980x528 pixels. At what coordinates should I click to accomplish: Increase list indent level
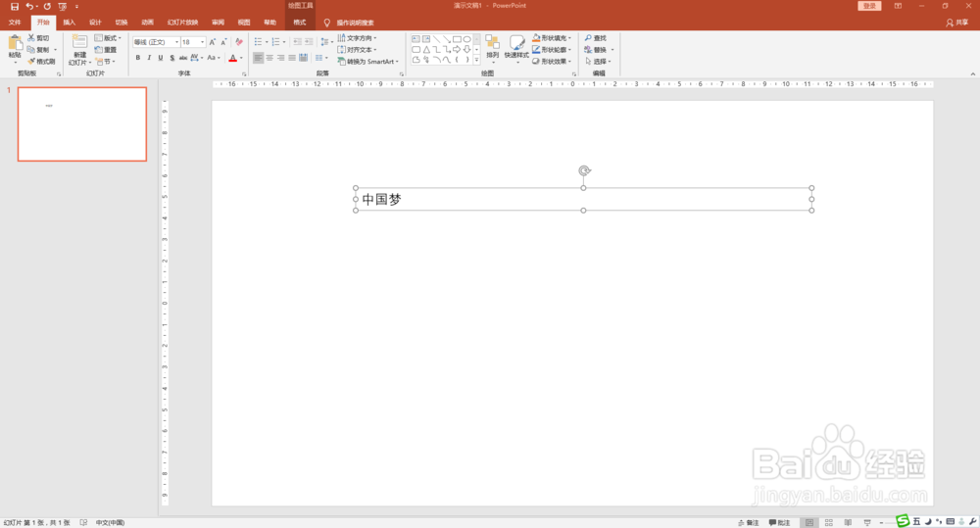coord(309,42)
